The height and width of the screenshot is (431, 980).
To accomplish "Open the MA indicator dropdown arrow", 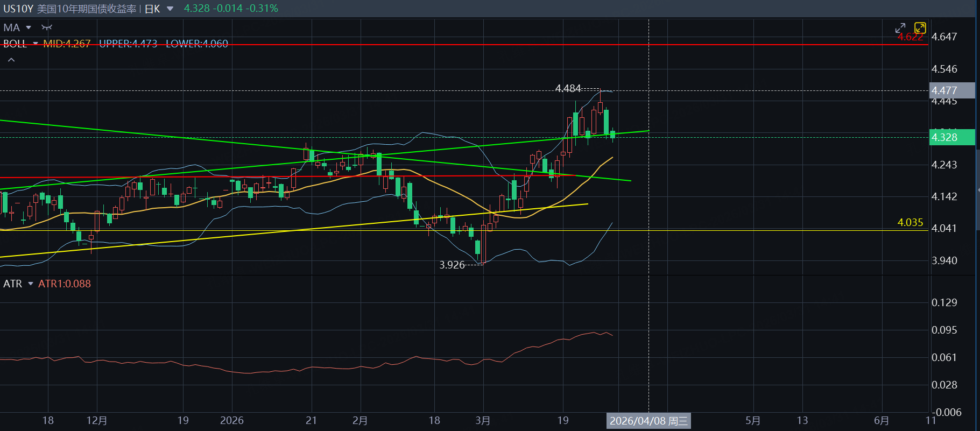I will pyautogui.click(x=29, y=27).
